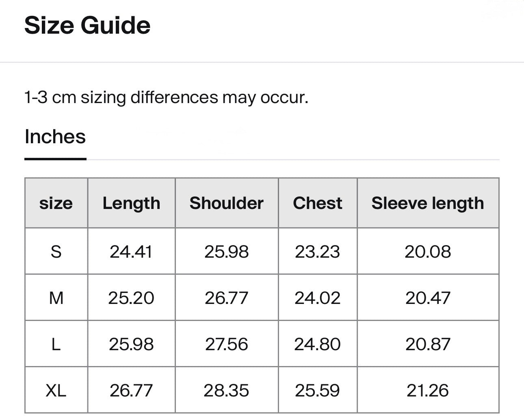
Task: Click the Length column header
Action: point(131,203)
